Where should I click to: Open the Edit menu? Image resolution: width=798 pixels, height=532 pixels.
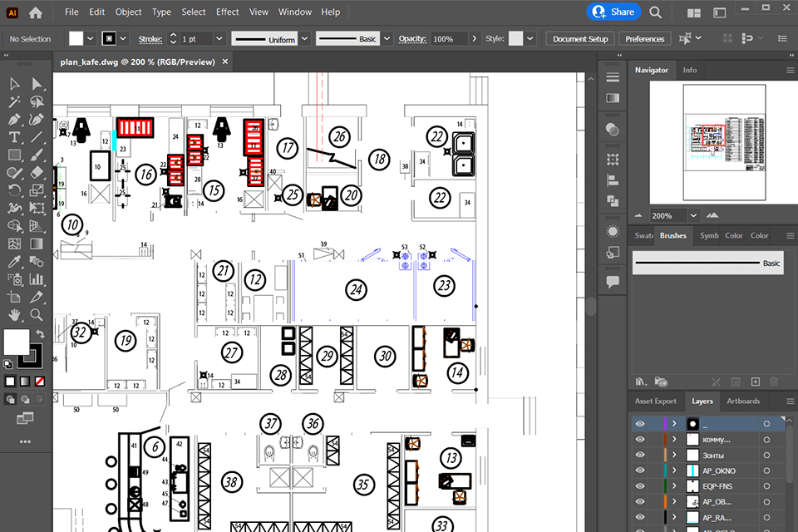pyautogui.click(x=96, y=12)
